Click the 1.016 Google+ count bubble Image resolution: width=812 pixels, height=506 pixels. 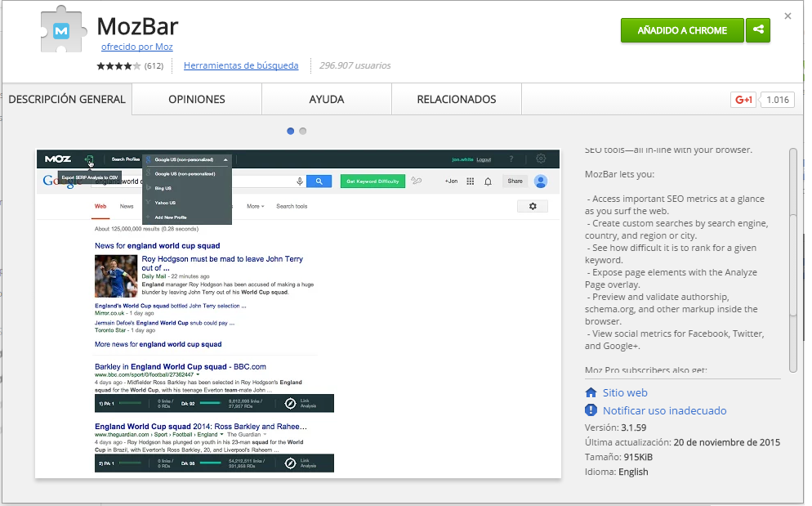[x=778, y=100]
